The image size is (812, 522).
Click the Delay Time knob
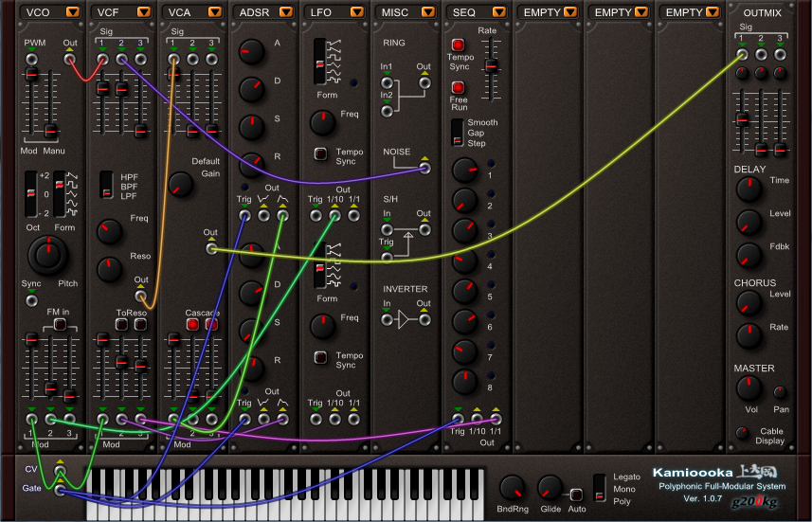tap(749, 189)
